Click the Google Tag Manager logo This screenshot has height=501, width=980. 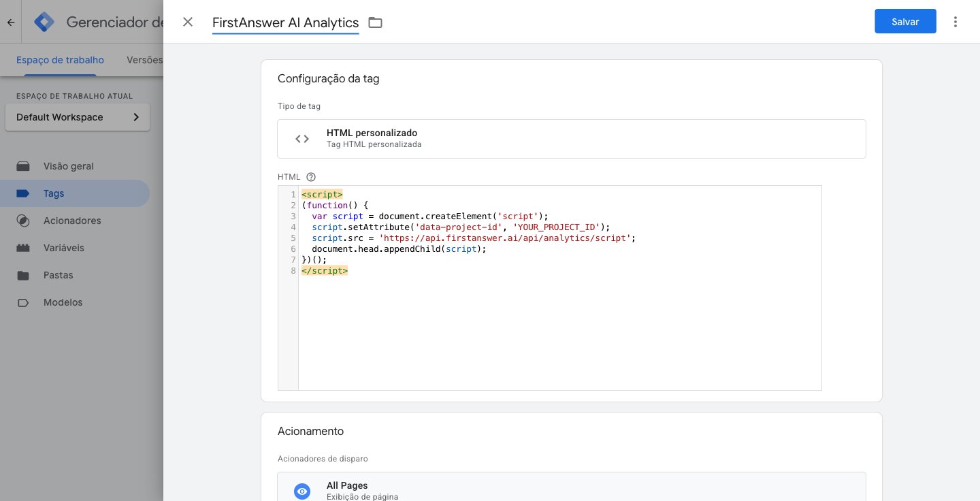click(x=44, y=22)
